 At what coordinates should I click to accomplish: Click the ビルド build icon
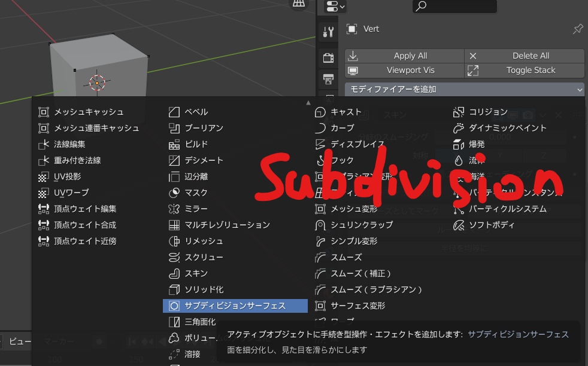tap(174, 144)
